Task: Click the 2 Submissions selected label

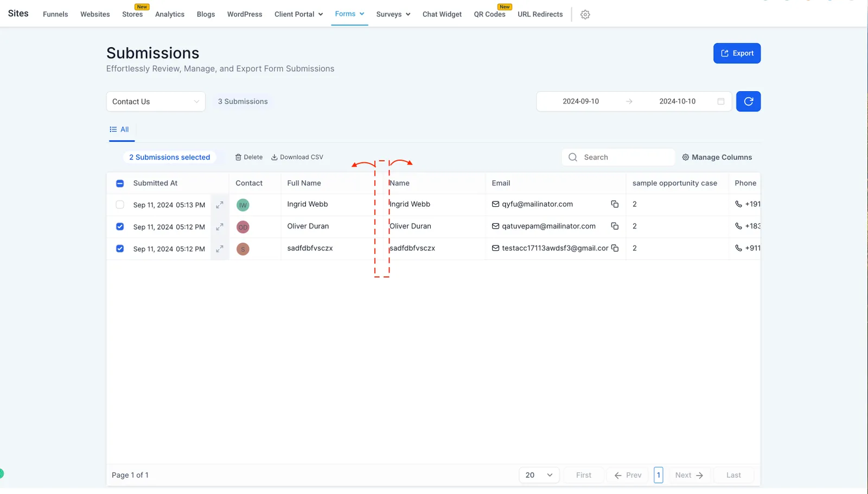Action: [169, 157]
